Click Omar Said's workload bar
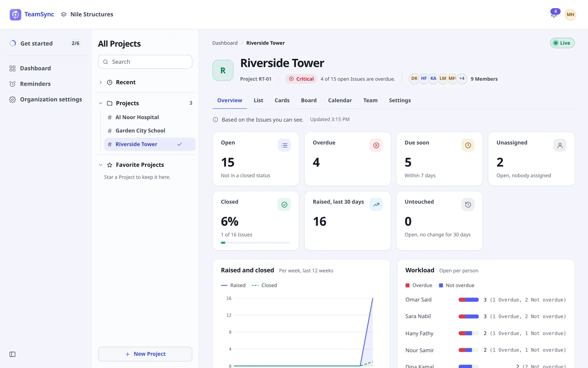Screen dimensions: 588x368 coord(468,300)
